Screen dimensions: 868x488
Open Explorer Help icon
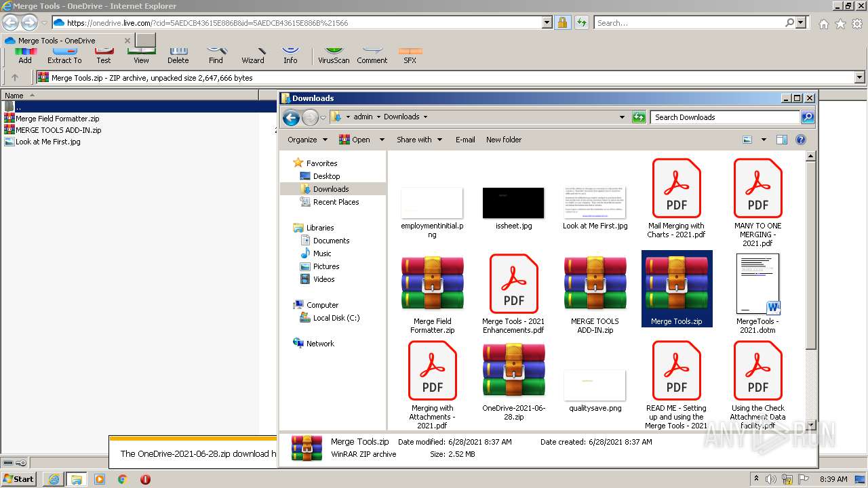[801, 140]
